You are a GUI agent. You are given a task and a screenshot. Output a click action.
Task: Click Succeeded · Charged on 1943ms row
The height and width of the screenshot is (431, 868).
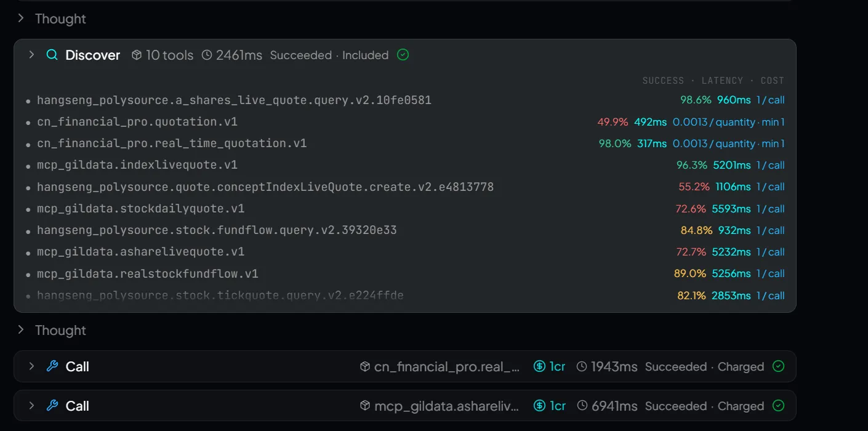[x=705, y=366]
